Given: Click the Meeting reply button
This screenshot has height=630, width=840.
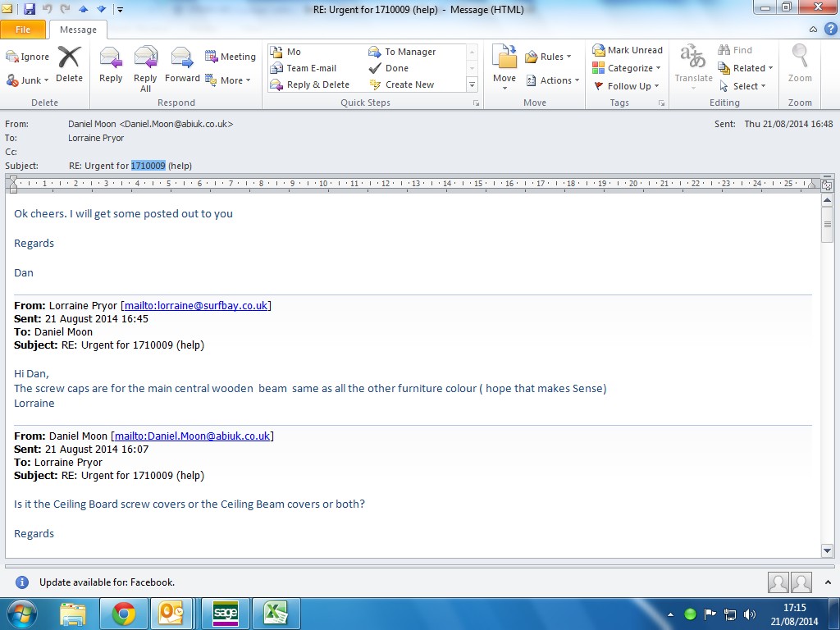Looking at the screenshot, I should 231,57.
